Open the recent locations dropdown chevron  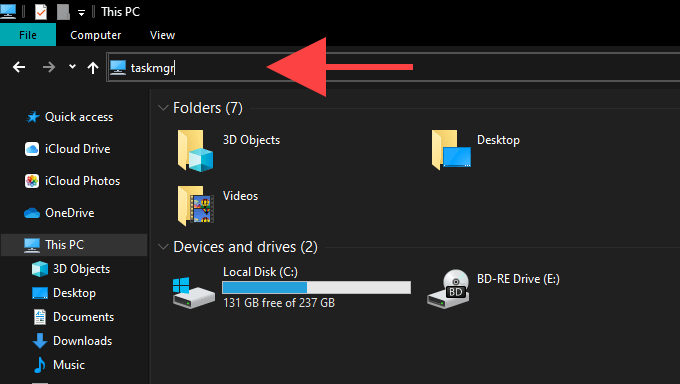(x=72, y=67)
